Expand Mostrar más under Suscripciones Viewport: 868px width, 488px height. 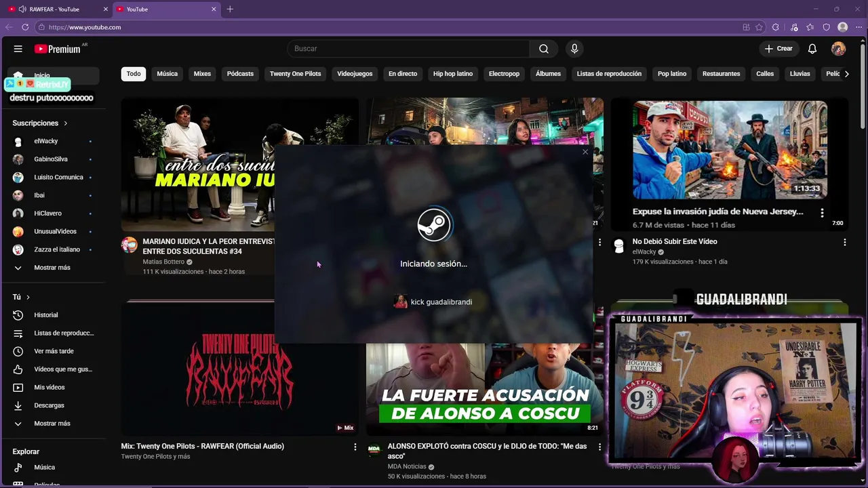coord(55,268)
